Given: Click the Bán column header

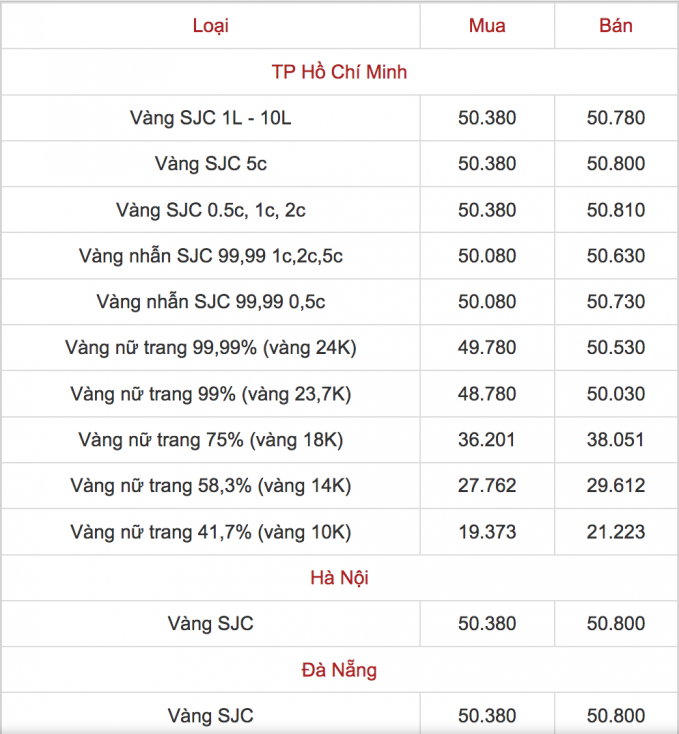Looking at the screenshot, I should (x=616, y=26).
